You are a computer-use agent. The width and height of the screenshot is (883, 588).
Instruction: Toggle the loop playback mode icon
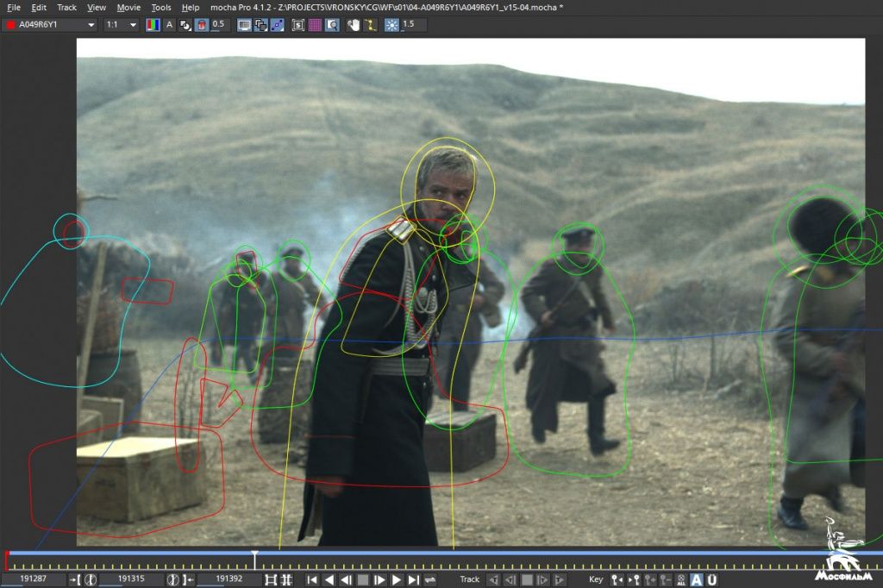pos(430,579)
